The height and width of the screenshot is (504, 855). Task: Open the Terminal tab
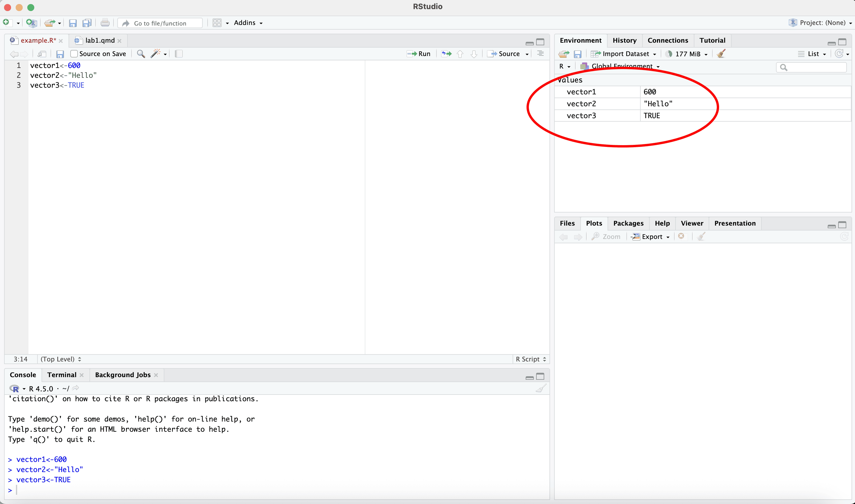pos(62,375)
